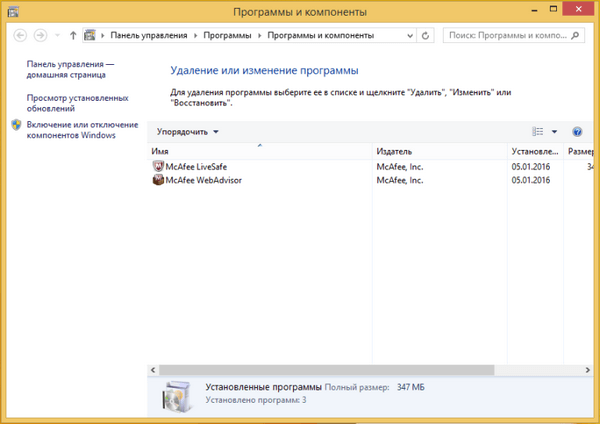The image size is (600, 424).
Task: Click the install date of McAfee WebAdvisor
Action: 531,180
